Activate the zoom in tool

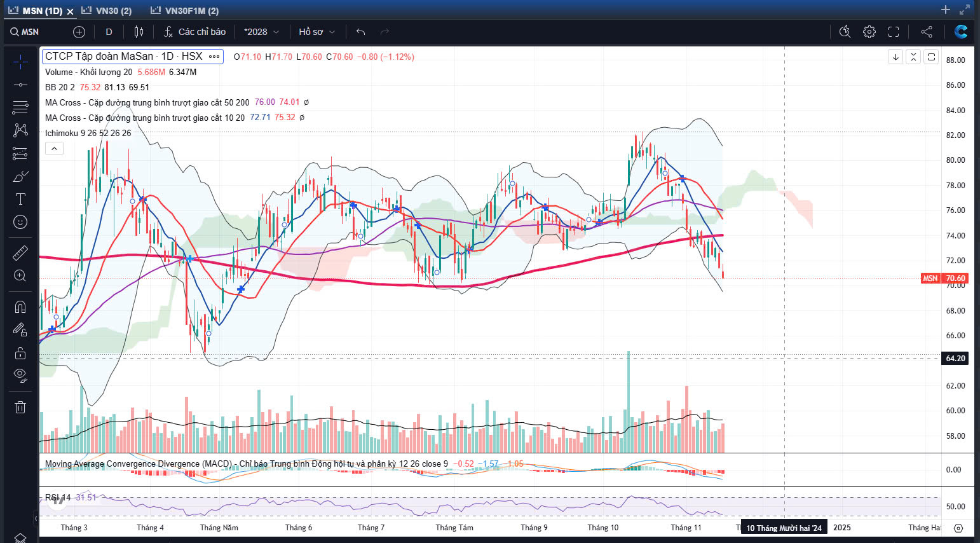coord(20,275)
